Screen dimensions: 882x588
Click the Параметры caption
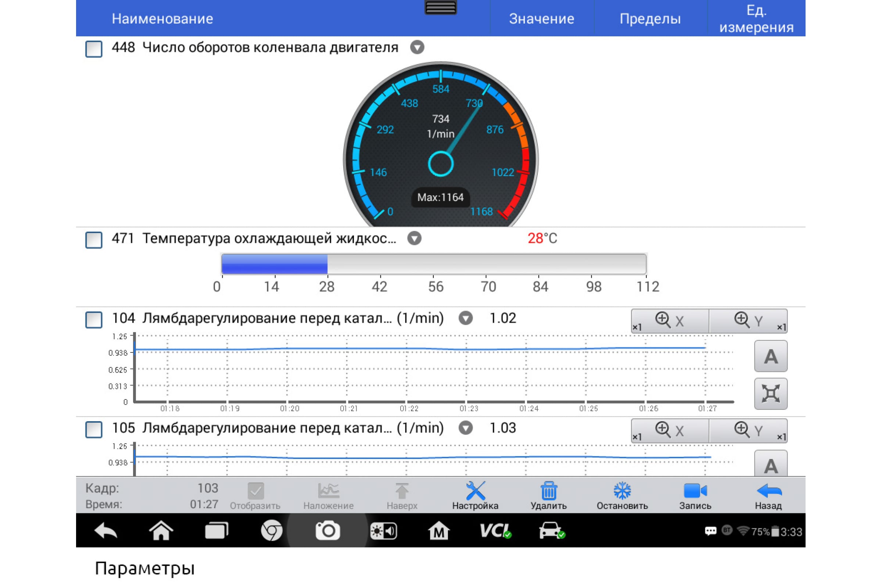[x=145, y=569]
